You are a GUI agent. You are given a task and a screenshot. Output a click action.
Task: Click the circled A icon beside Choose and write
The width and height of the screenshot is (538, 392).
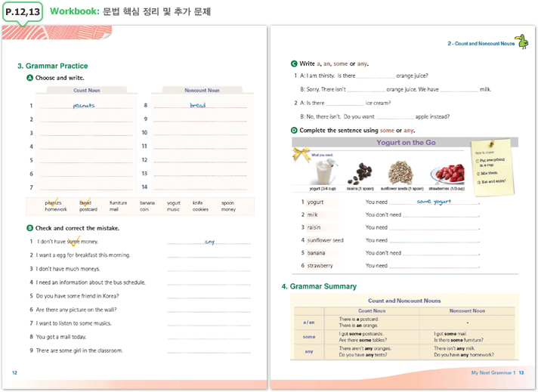[30, 78]
